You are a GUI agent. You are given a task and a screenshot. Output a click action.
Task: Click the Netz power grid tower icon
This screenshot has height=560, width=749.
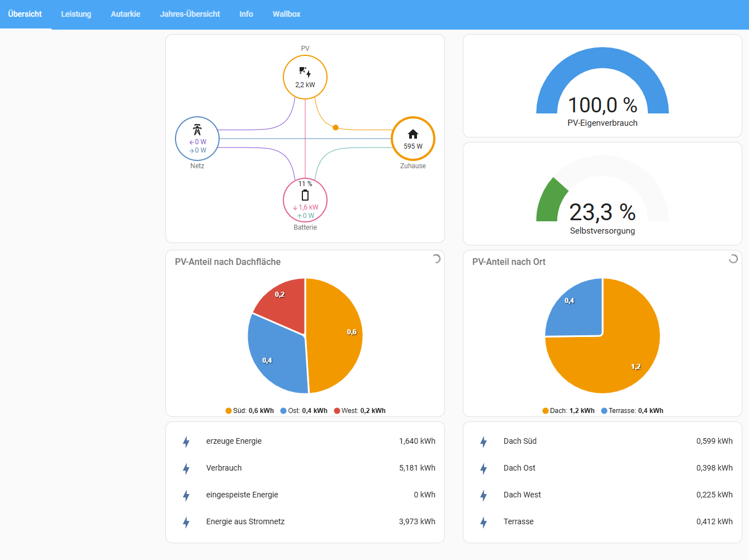click(197, 130)
